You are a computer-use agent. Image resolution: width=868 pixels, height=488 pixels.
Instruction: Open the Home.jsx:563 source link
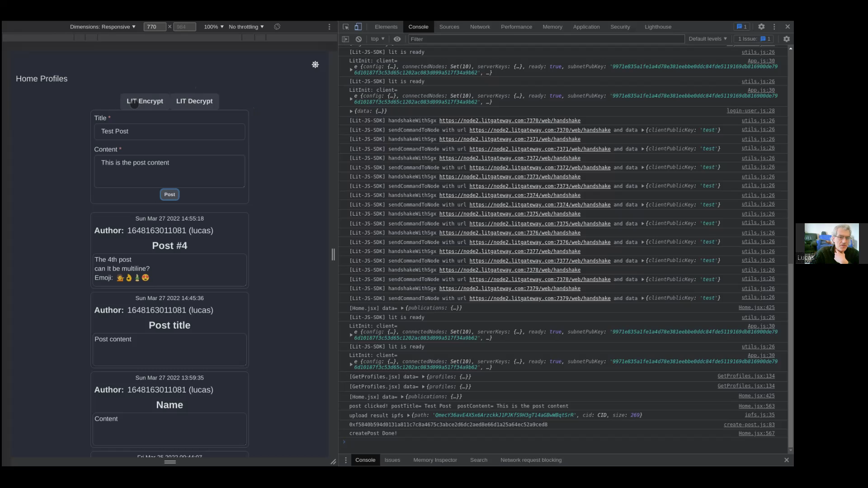(x=756, y=406)
